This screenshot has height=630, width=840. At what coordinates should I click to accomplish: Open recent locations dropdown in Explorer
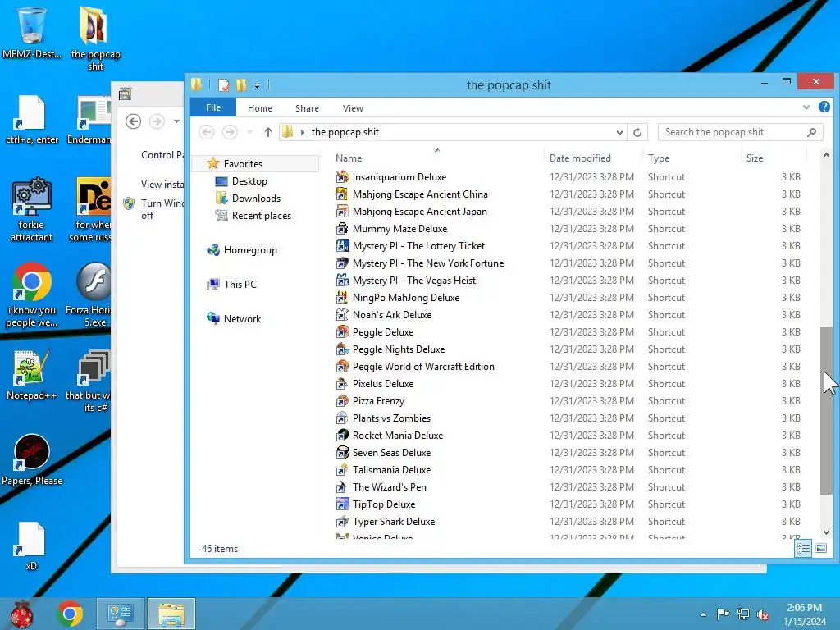(x=249, y=132)
